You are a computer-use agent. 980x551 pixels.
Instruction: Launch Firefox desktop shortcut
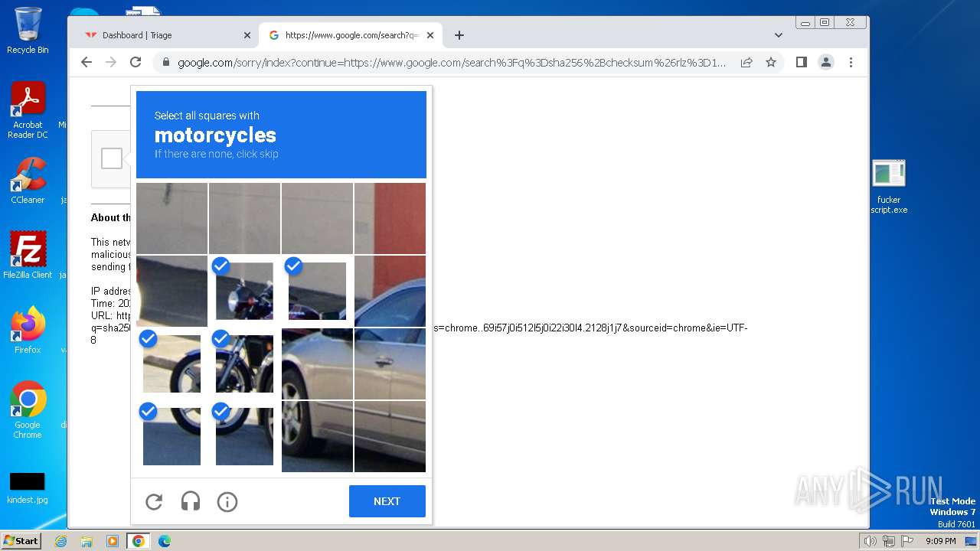pyautogui.click(x=28, y=330)
